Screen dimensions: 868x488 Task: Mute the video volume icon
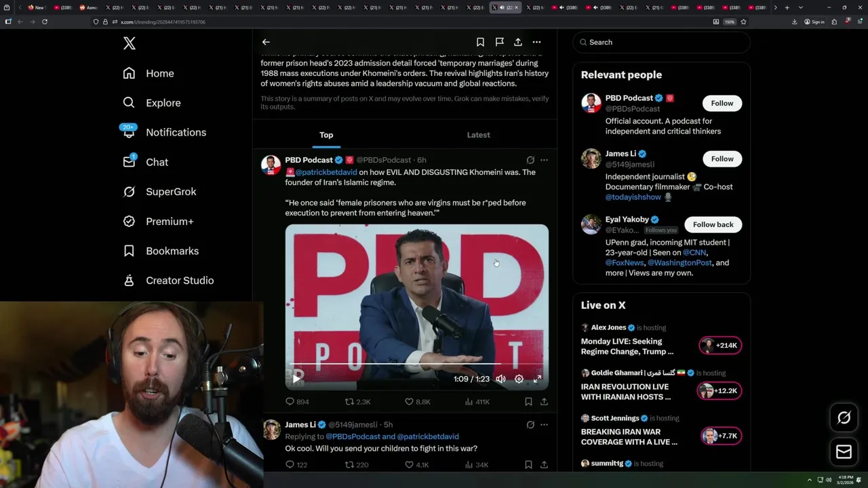pos(500,379)
